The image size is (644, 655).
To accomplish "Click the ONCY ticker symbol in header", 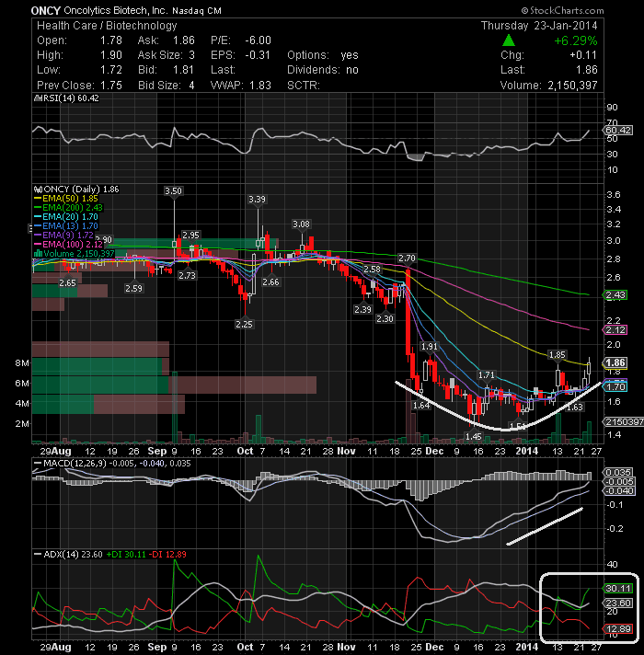I will 46,10.
